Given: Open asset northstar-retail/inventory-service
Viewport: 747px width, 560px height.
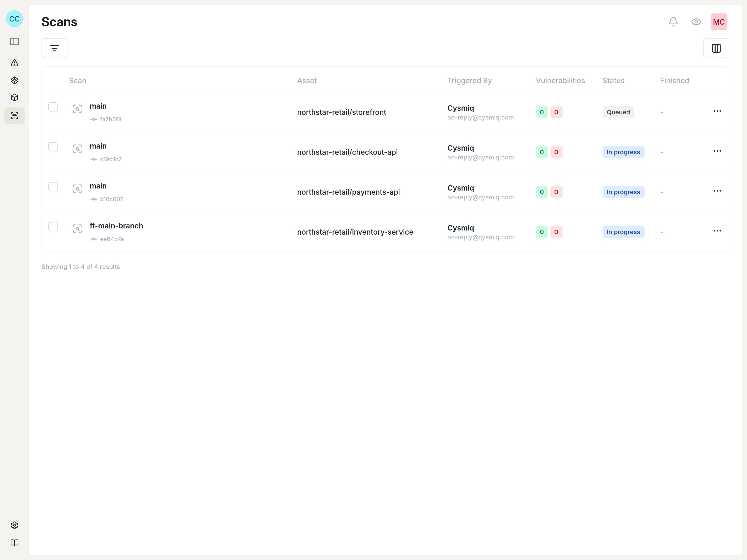Looking at the screenshot, I should (355, 232).
